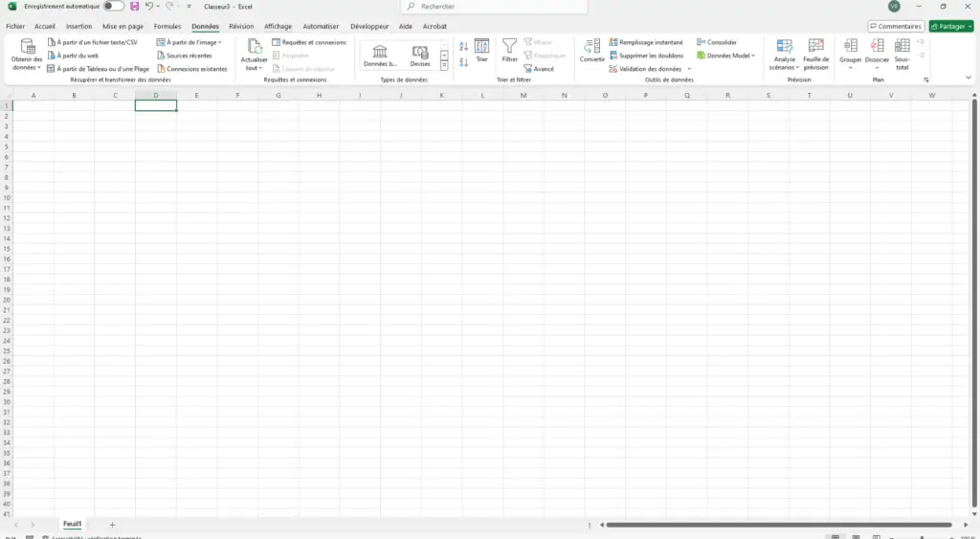Click Feuille de prévision
The width and height of the screenshot is (980, 539).
point(815,55)
